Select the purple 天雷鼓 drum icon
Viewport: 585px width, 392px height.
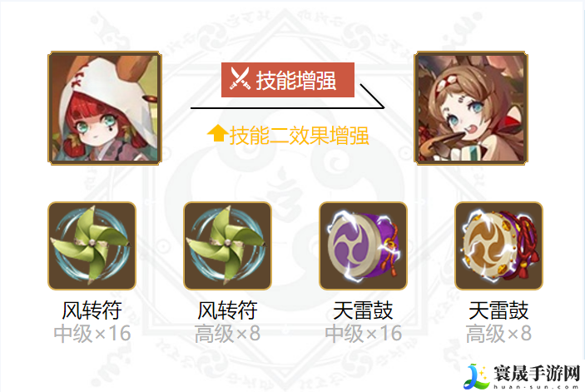coord(363,246)
